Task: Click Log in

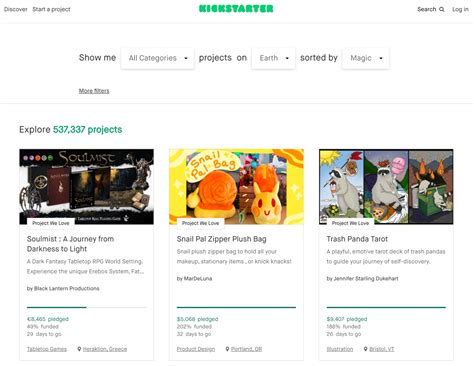Action: coord(460,9)
